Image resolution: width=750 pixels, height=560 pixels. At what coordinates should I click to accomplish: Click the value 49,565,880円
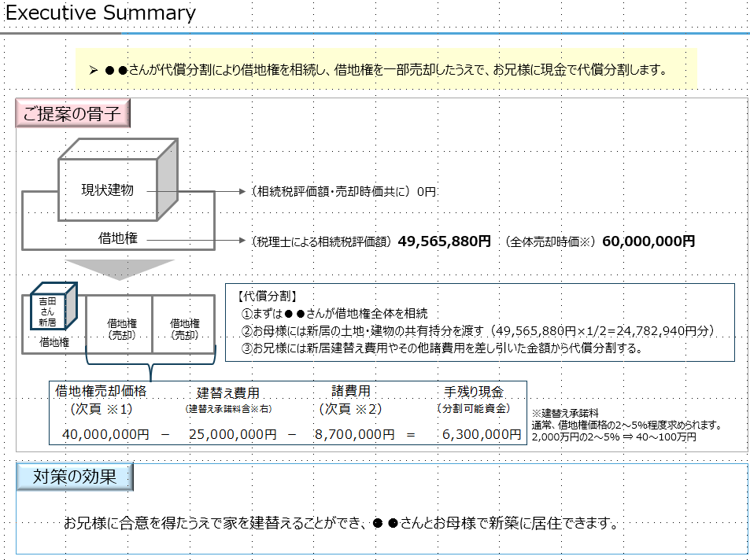pos(445,241)
